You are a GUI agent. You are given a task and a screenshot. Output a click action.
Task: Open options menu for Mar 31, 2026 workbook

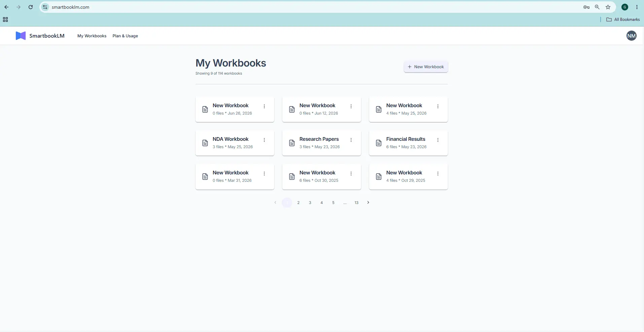(x=264, y=173)
